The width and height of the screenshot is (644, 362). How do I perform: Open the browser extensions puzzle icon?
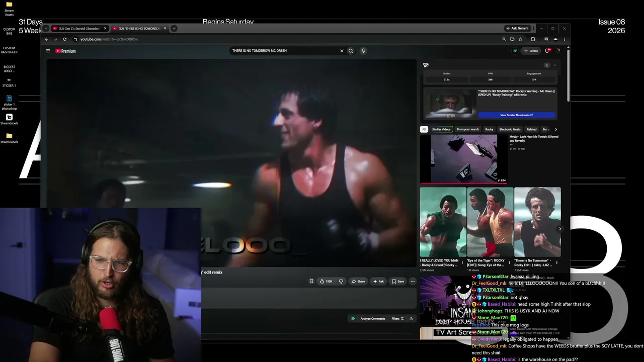[x=533, y=39]
